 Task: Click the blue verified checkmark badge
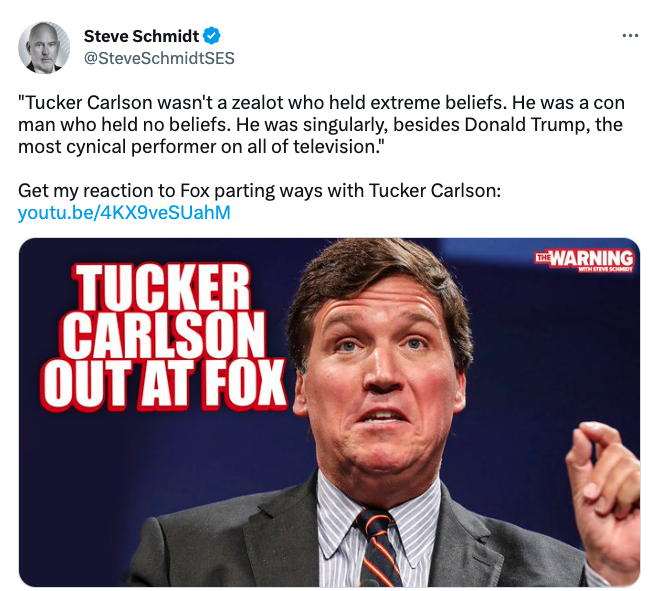click(x=212, y=36)
